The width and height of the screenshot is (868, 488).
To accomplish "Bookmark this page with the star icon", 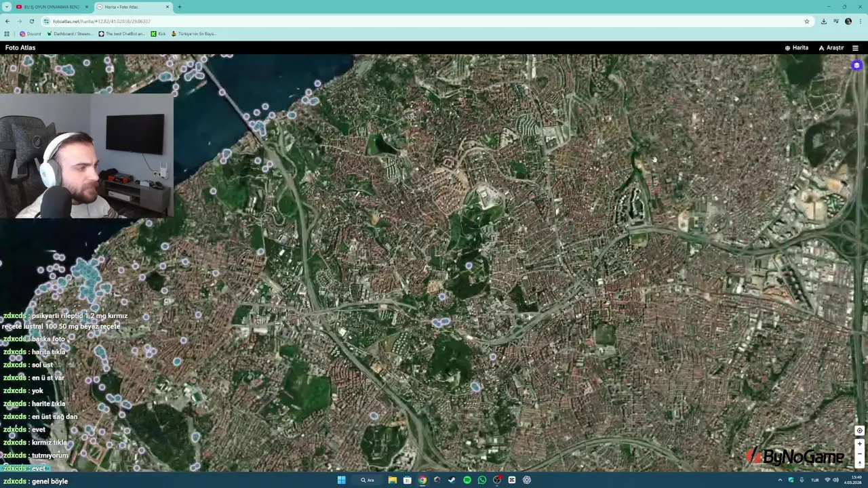I will pos(807,21).
